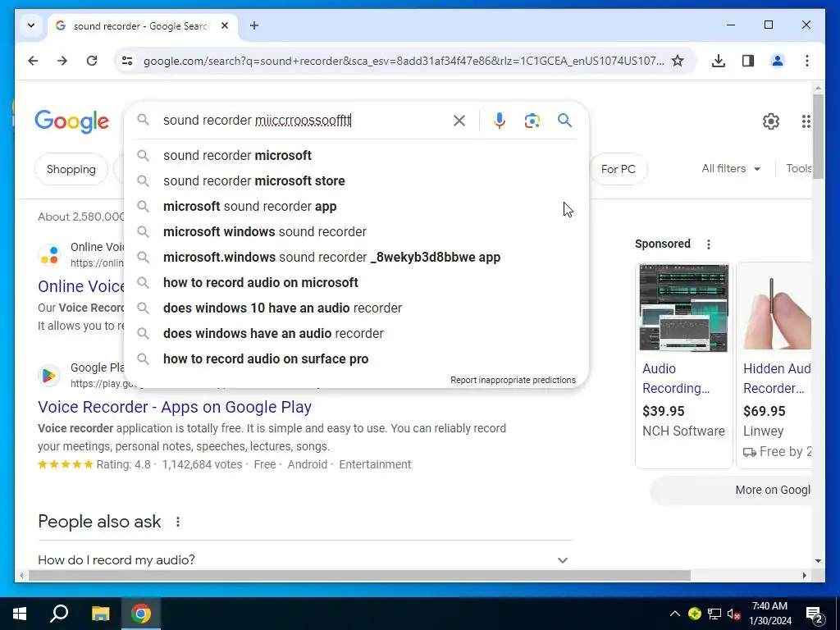The height and width of the screenshot is (630, 840).
Task: Open Windows taskbar search
Action: pyautogui.click(x=59, y=614)
